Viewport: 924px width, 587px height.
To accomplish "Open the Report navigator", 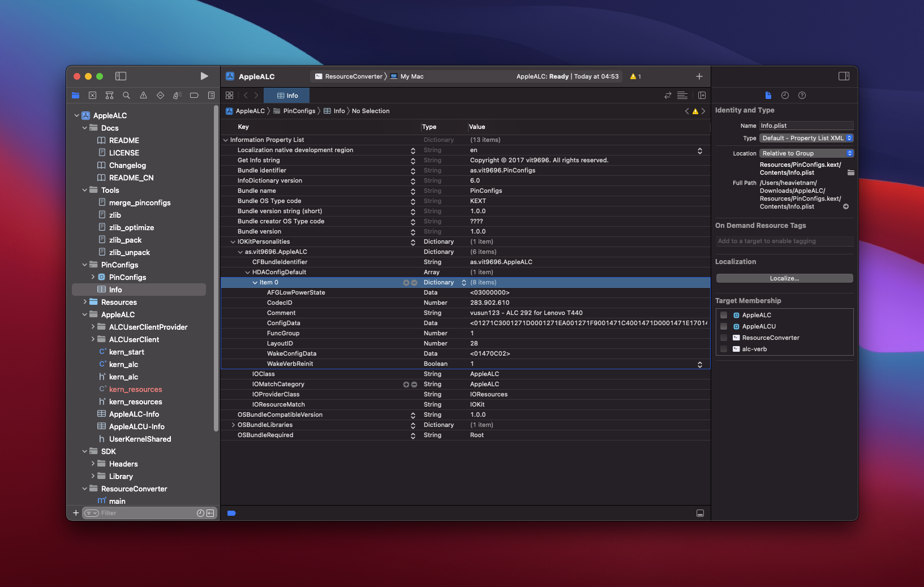I will tap(211, 96).
